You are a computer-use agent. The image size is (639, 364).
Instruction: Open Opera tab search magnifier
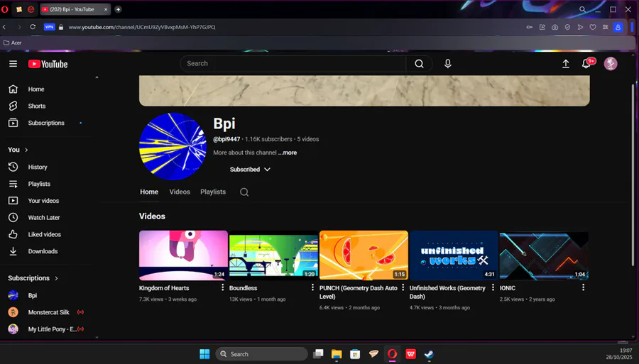pyautogui.click(x=582, y=9)
